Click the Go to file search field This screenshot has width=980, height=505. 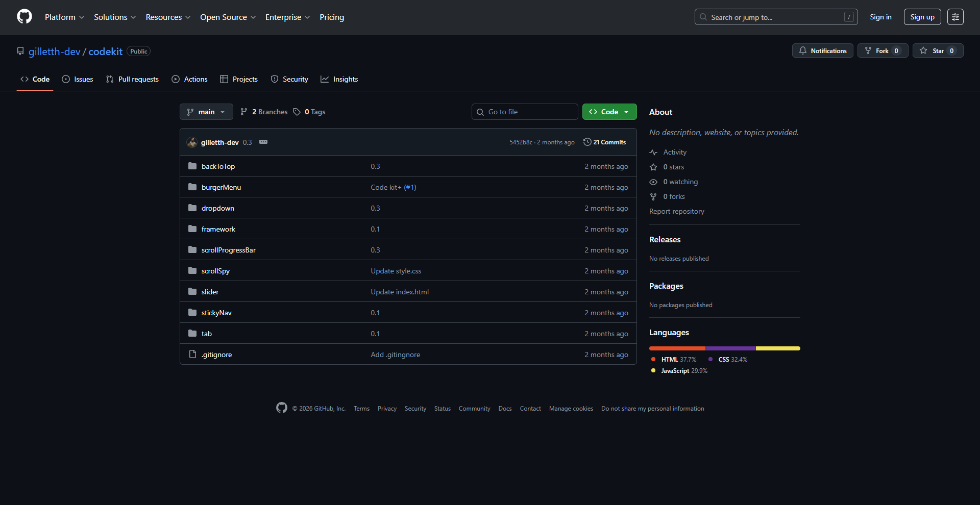click(x=525, y=112)
